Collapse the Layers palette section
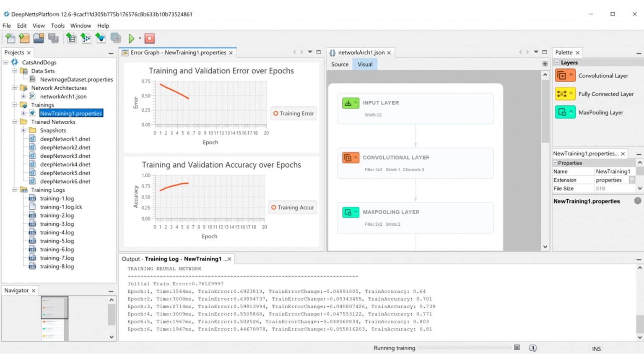This screenshot has width=644, height=362. tap(557, 63)
